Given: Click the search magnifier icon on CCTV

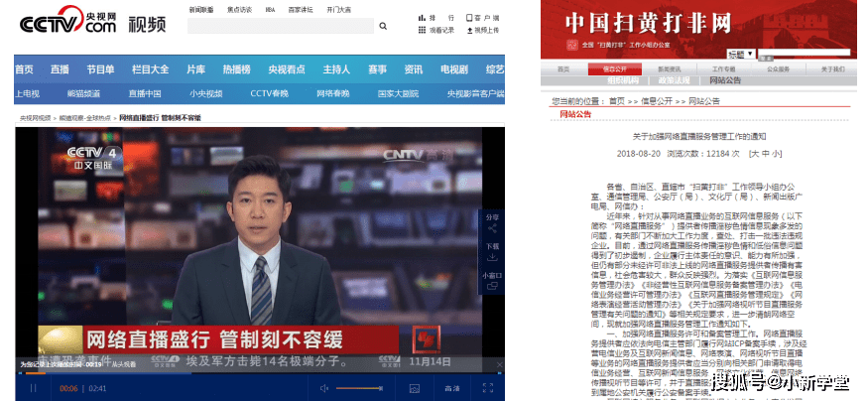Looking at the screenshot, I should (383, 26).
